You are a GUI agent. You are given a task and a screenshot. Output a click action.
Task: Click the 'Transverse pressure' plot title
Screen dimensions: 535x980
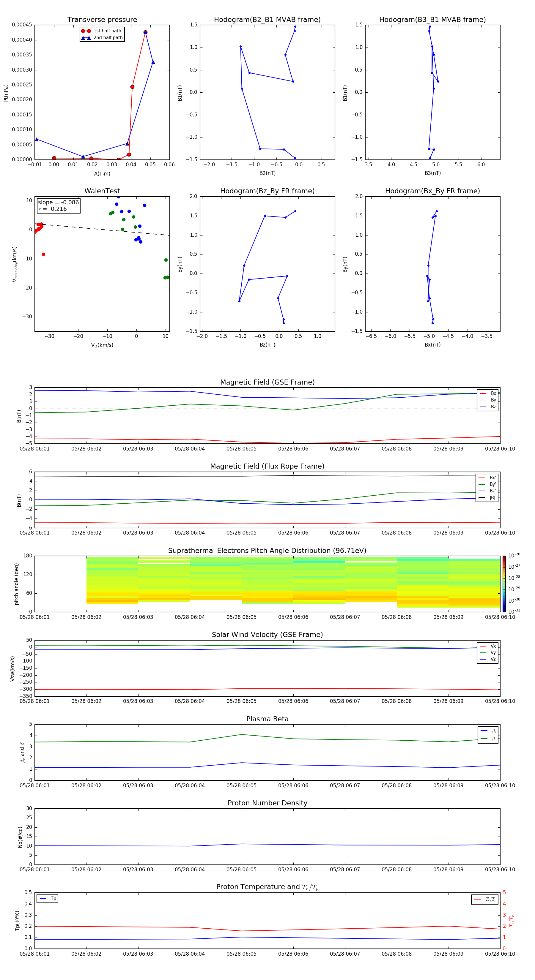click(102, 19)
